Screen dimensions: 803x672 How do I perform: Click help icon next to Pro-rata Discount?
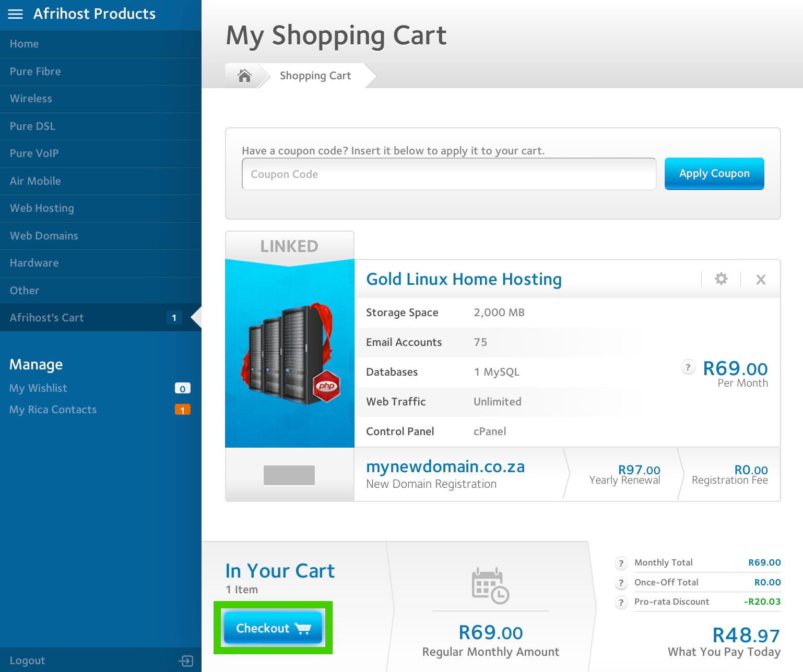621,603
